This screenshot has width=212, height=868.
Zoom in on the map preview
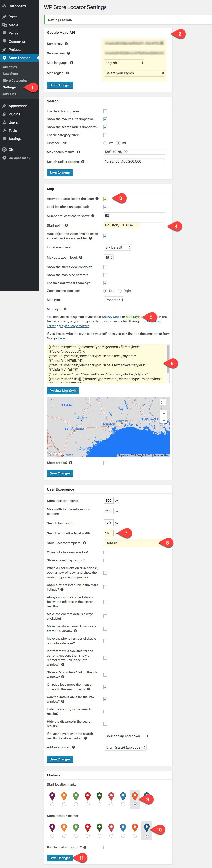coord(164,414)
